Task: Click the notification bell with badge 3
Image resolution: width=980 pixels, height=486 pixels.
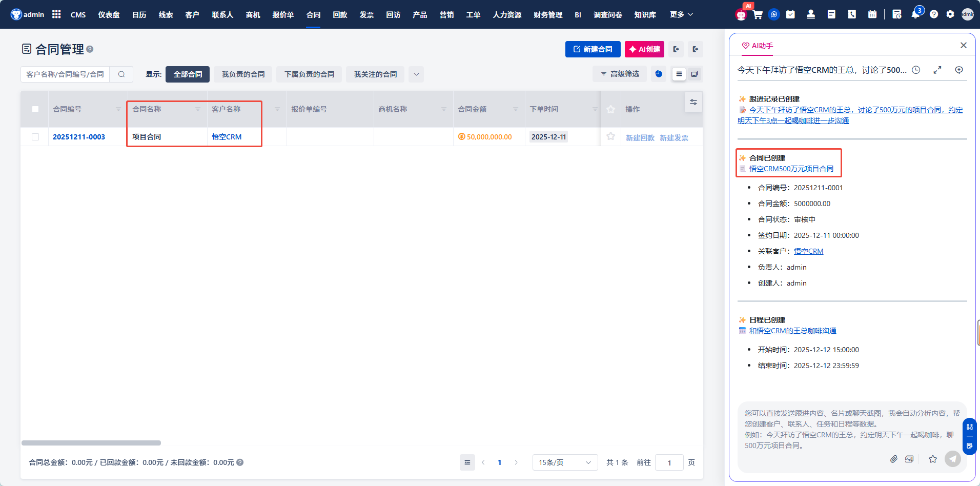Action: click(x=915, y=14)
